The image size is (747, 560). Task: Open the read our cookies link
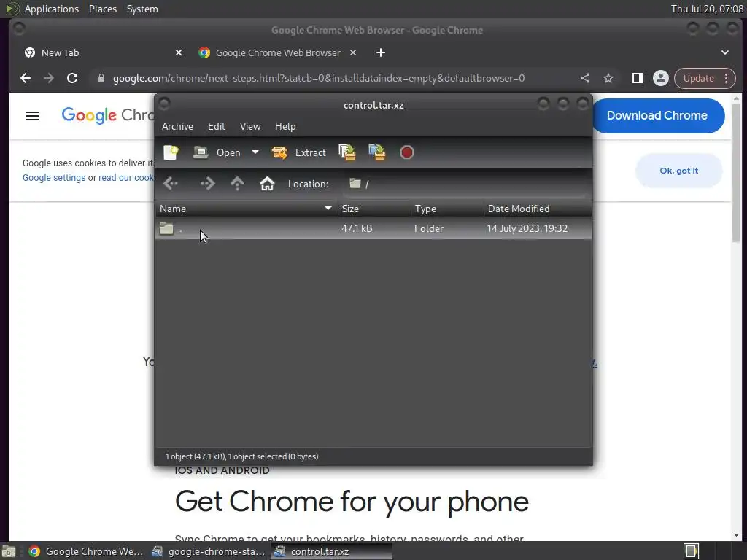[x=125, y=178]
